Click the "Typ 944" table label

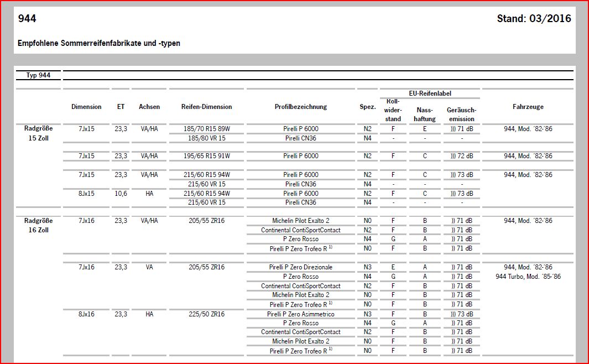point(39,75)
